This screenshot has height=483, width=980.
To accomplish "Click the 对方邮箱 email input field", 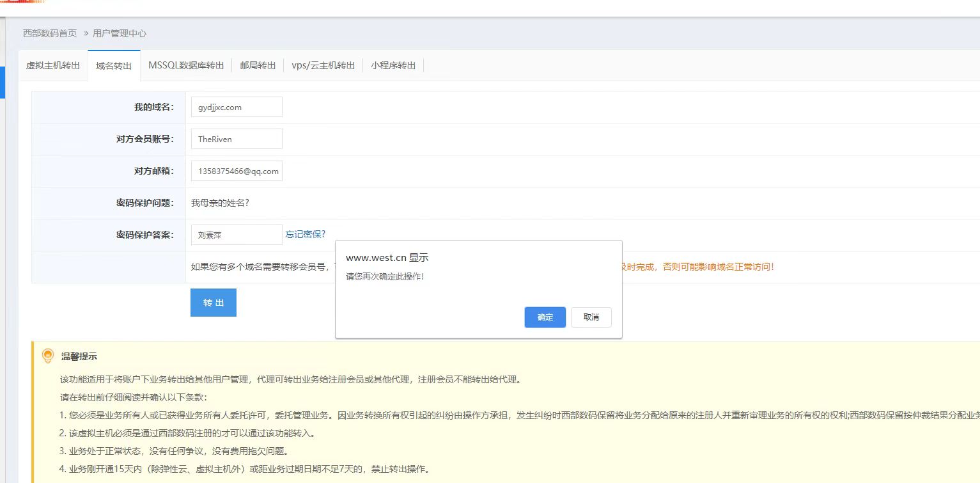I will tap(236, 171).
